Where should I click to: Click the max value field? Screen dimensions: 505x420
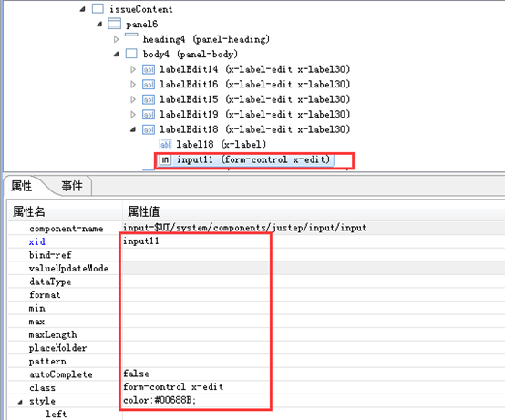[314, 322]
